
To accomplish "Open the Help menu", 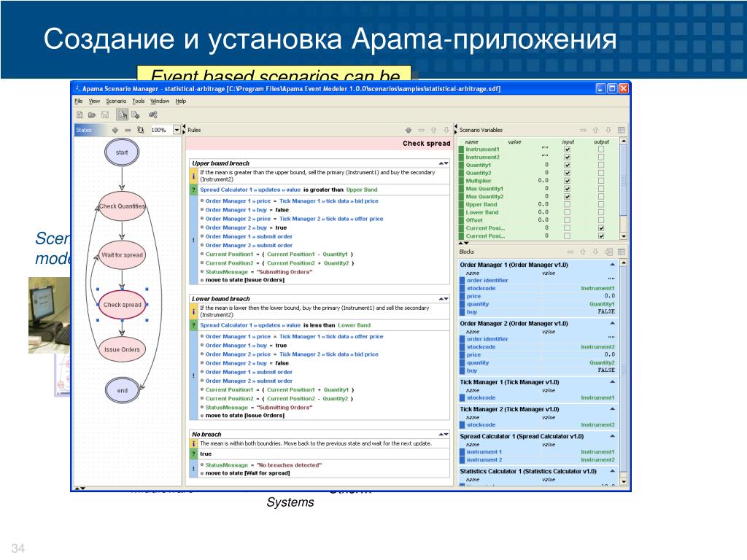I will pyautogui.click(x=181, y=101).
